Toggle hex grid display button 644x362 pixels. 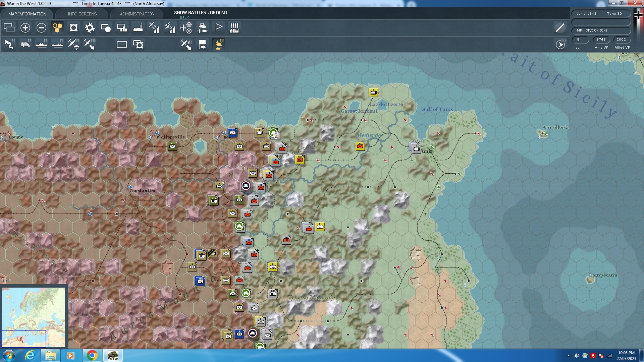57,28
